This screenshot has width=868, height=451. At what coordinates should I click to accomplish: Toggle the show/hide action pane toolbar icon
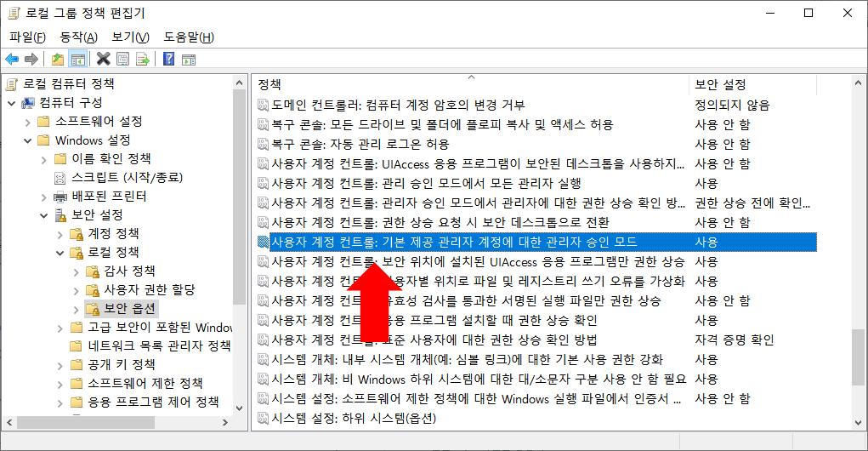189,60
